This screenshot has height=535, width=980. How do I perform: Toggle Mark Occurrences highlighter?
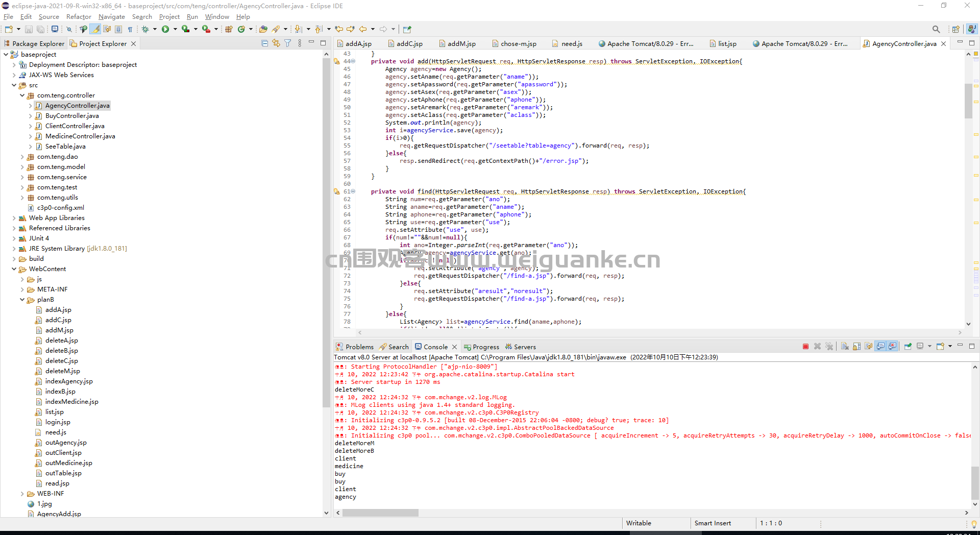(x=96, y=29)
